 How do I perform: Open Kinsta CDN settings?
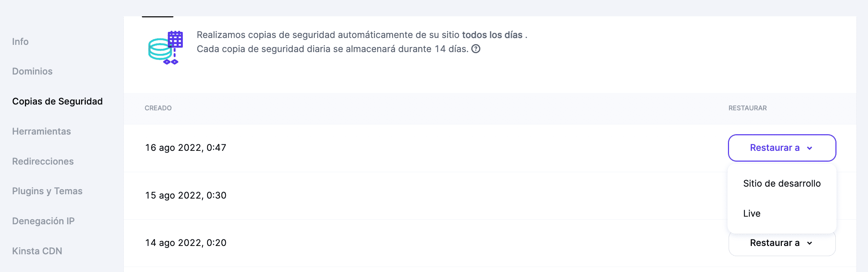pyautogui.click(x=37, y=251)
